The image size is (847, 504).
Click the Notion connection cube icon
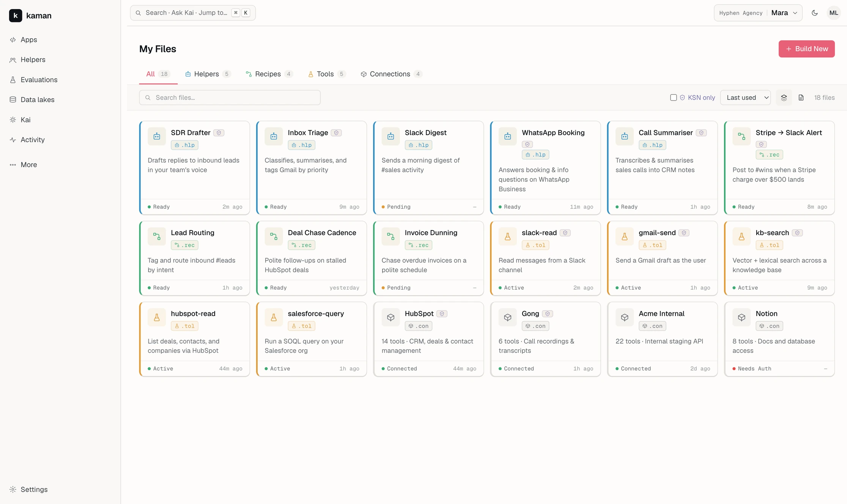point(741,317)
